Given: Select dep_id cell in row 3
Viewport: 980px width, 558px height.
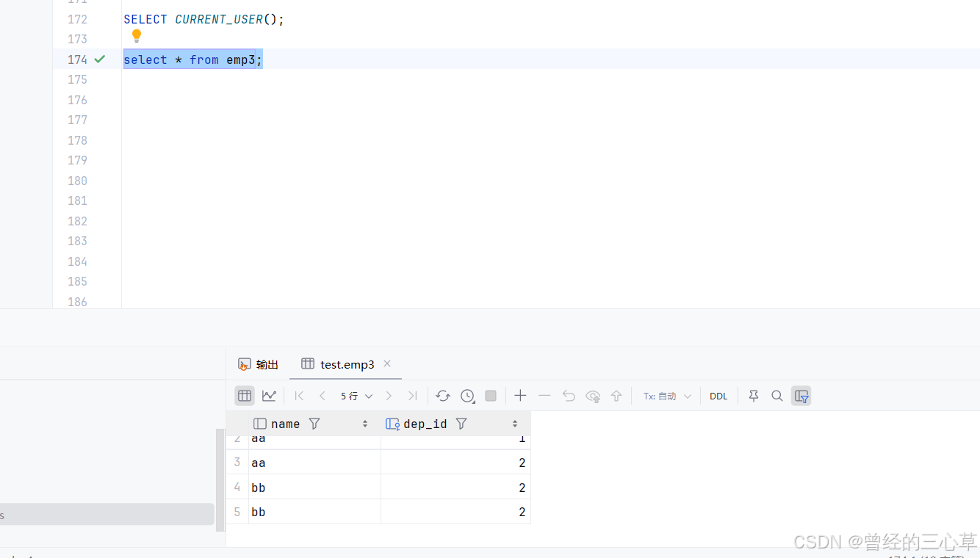Looking at the screenshot, I should (x=455, y=463).
